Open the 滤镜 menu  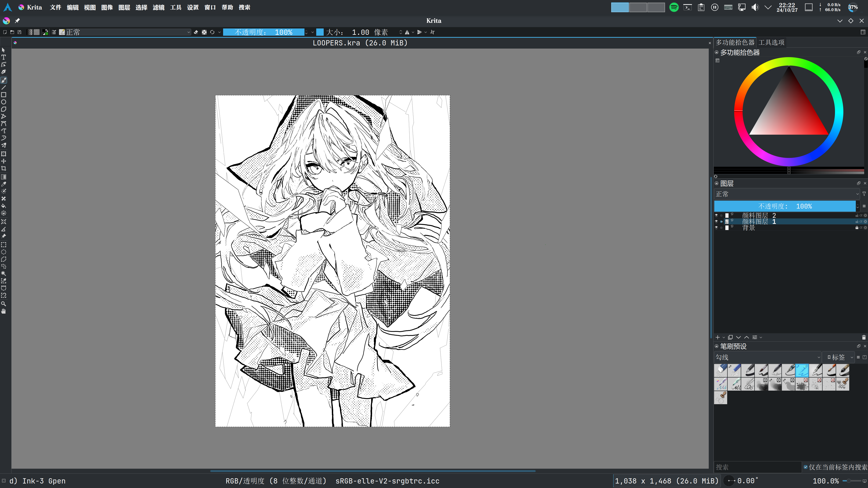tap(158, 7)
